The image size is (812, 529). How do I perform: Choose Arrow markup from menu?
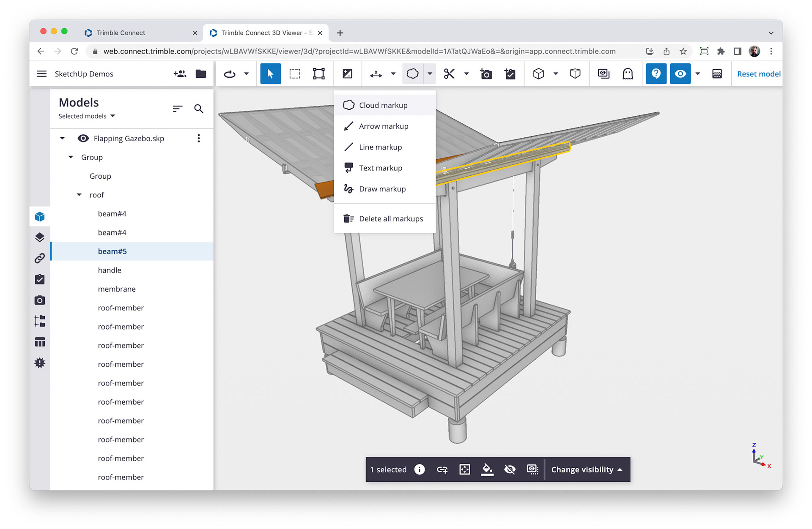tap(383, 126)
